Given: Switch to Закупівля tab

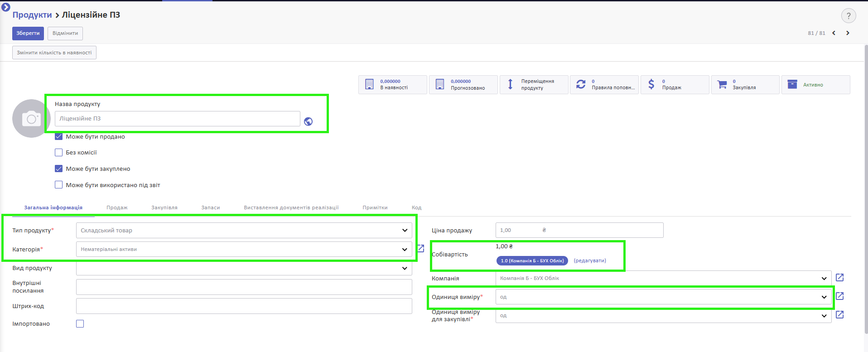Looking at the screenshot, I should [x=164, y=207].
